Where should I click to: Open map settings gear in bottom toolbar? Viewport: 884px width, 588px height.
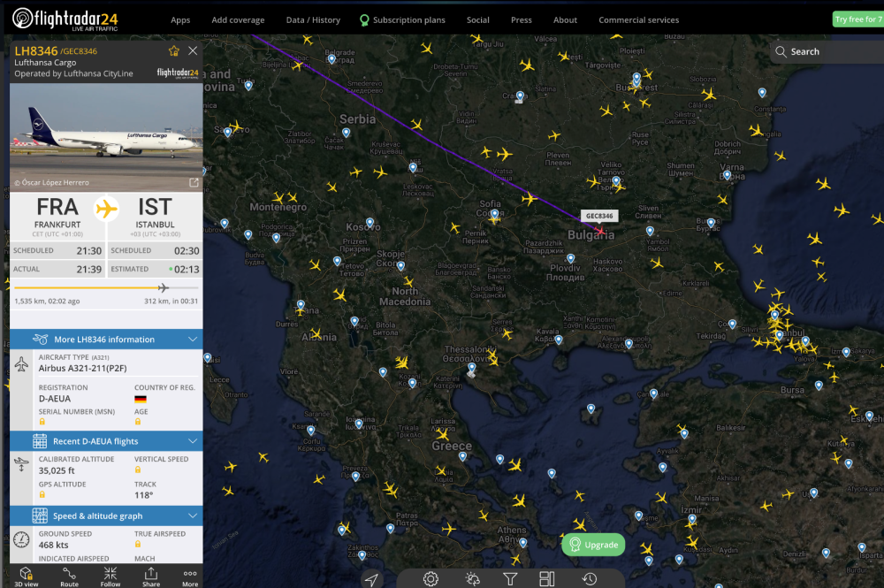(x=431, y=579)
